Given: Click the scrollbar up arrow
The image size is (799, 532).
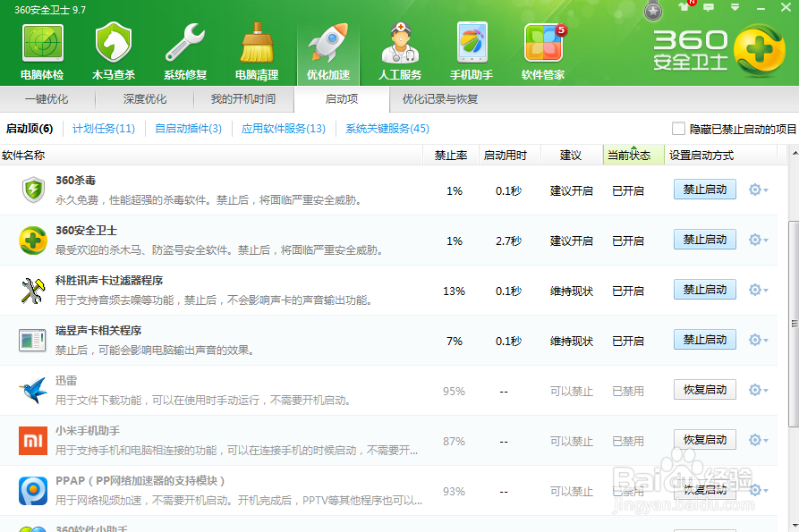Looking at the screenshot, I should coord(795,153).
